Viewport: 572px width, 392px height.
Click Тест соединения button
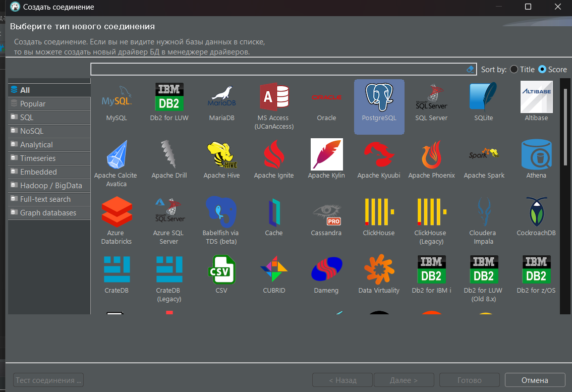tap(48, 380)
